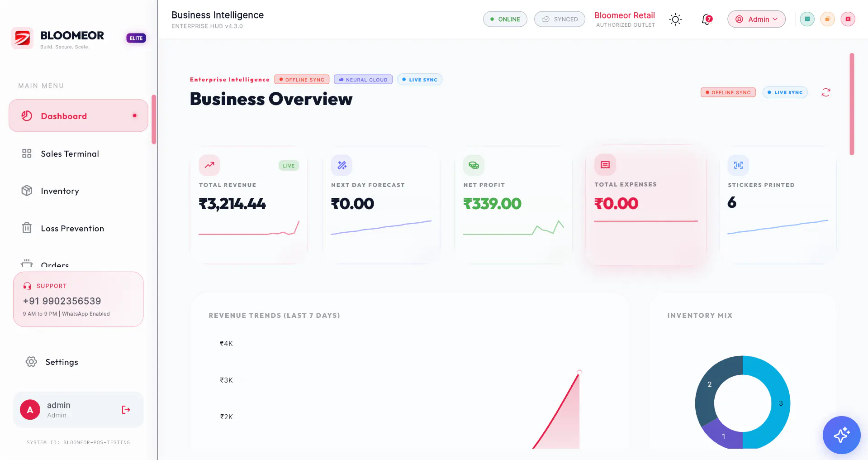The height and width of the screenshot is (460, 868).
Task: Expand the Admin dropdown
Action: (x=756, y=19)
